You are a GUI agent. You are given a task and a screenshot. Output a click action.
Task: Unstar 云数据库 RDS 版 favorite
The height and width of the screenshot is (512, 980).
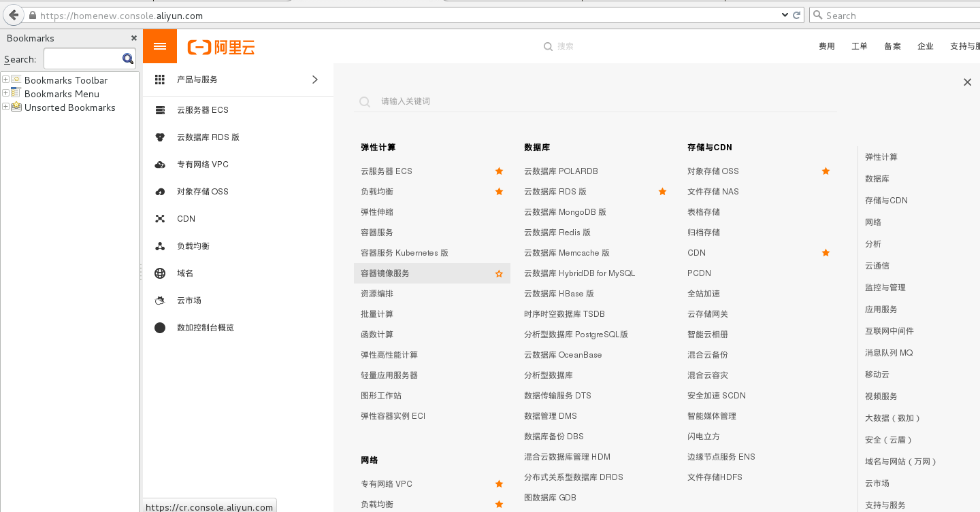(x=662, y=192)
